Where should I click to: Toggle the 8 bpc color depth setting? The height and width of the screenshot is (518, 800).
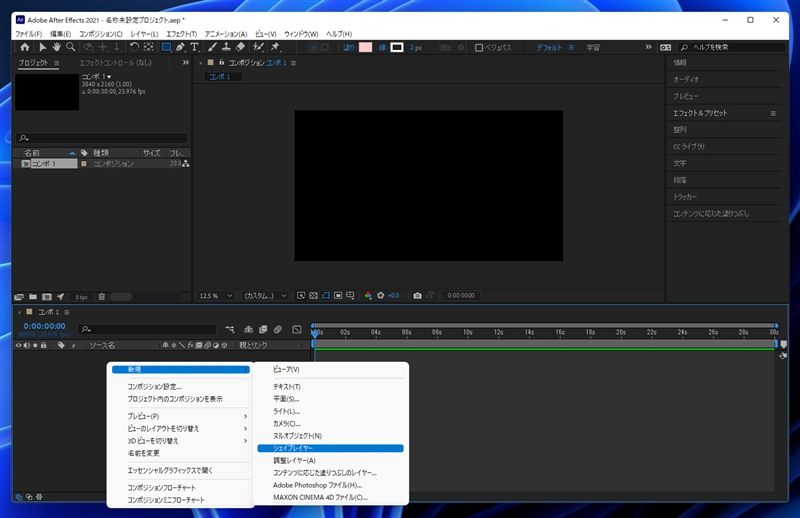pyautogui.click(x=81, y=297)
